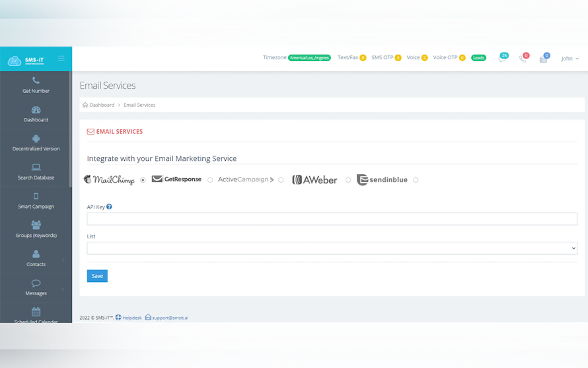Expand the John user menu
This screenshot has height=368, width=588.
coord(569,59)
